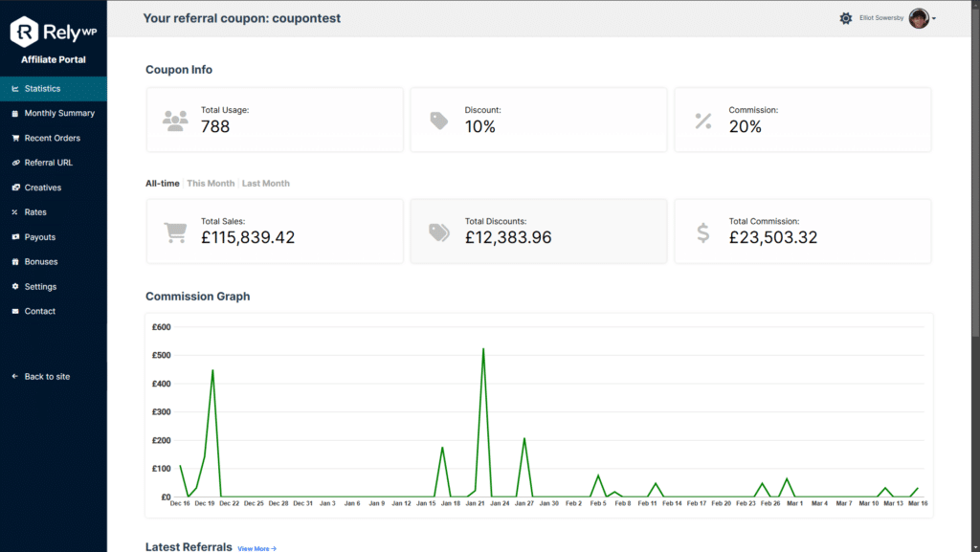Open the Statistics page
The image size is (980, 552).
pyautogui.click(x=54, y=89)
